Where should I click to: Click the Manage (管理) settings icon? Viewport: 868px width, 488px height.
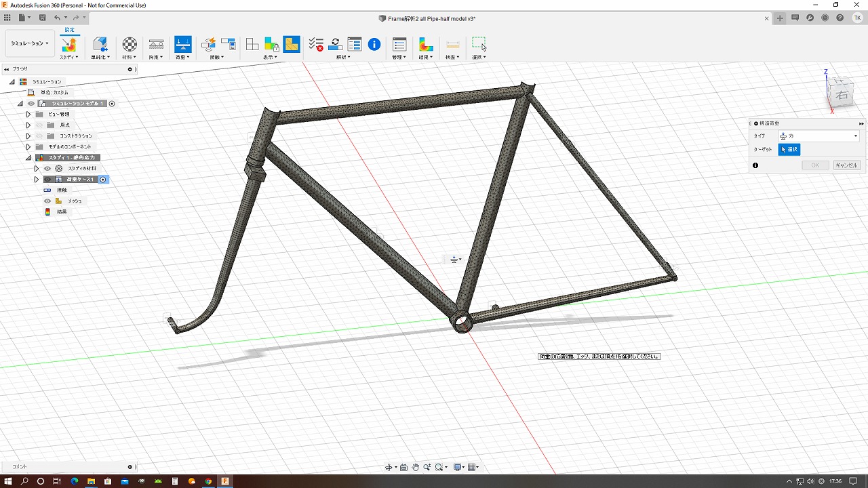point(399,45)
